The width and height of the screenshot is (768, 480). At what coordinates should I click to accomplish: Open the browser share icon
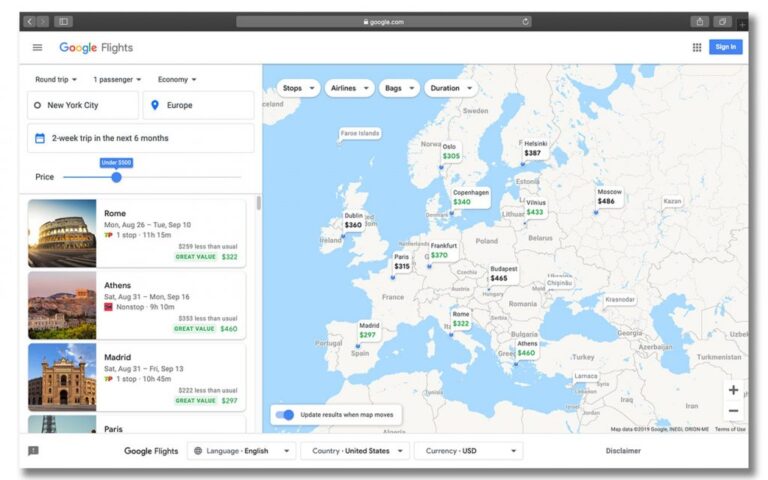coord(700,22)
